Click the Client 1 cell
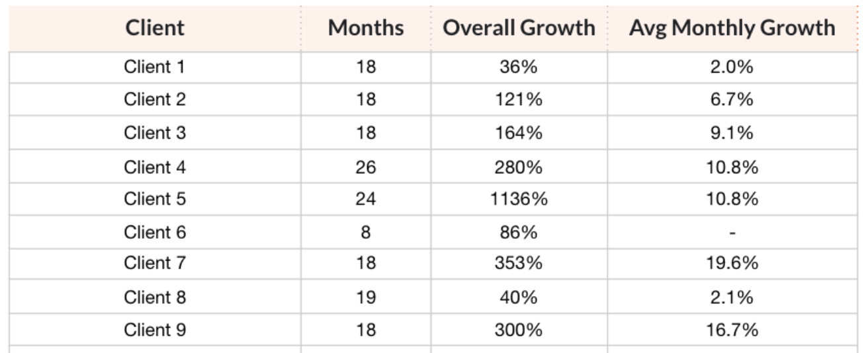This screenshot has width=868, height=353. click(155, 67)
